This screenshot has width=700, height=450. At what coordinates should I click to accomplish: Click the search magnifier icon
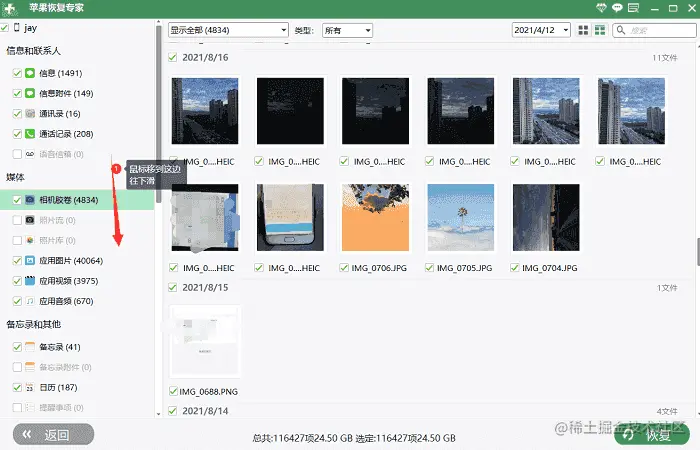pyautogui.click(x=621, y=30)
